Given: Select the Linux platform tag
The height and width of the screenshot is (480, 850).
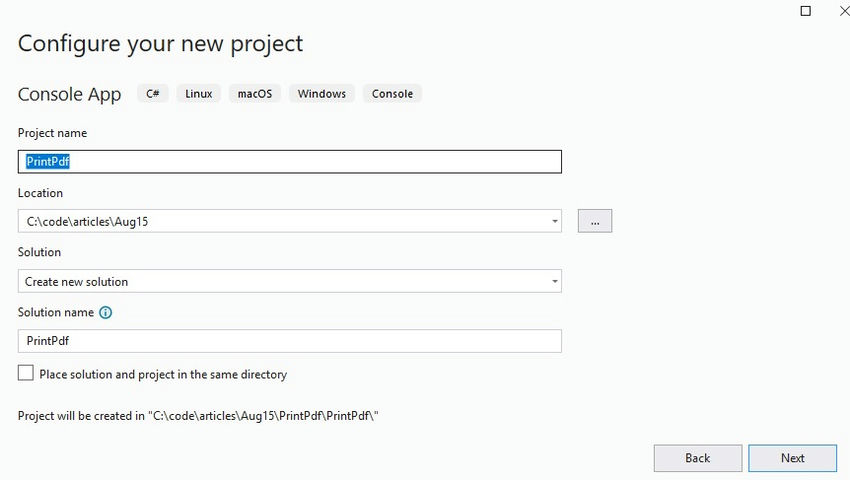Looking at the screenshot, I should (198, 94).
